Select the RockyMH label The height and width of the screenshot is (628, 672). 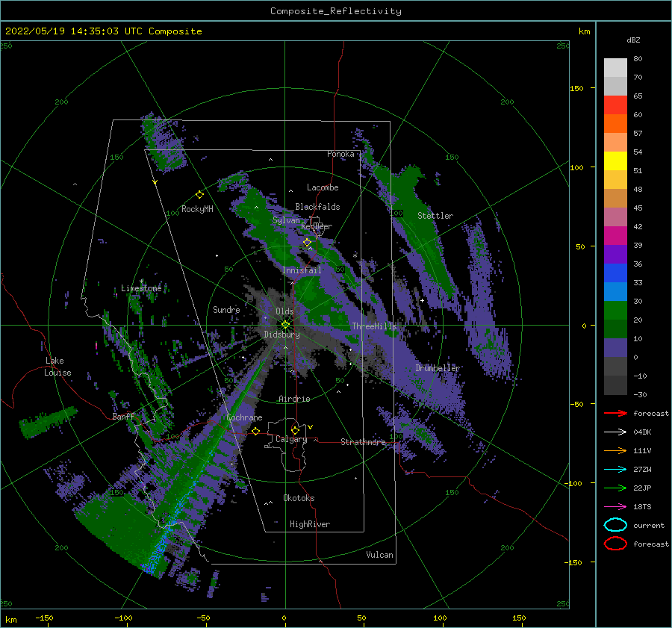tap(197, 209)
